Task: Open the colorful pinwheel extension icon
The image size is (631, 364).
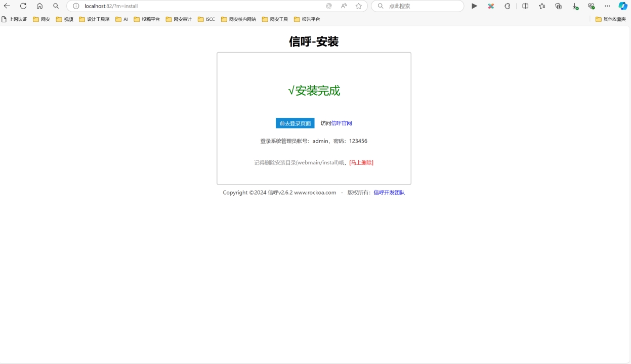Action: 491,6
